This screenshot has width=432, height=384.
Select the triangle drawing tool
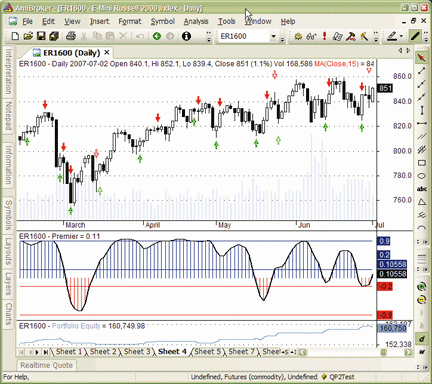(422, 202)
